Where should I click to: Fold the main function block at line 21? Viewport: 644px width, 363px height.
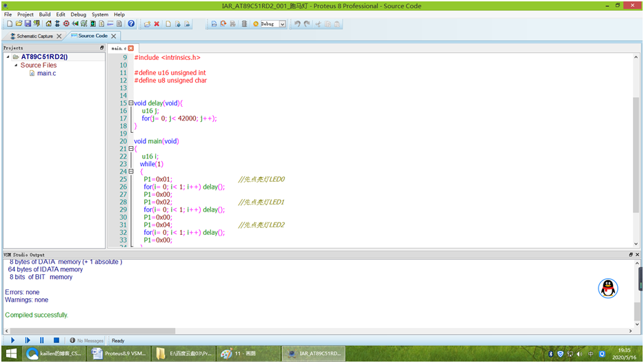tap(130, 149)
